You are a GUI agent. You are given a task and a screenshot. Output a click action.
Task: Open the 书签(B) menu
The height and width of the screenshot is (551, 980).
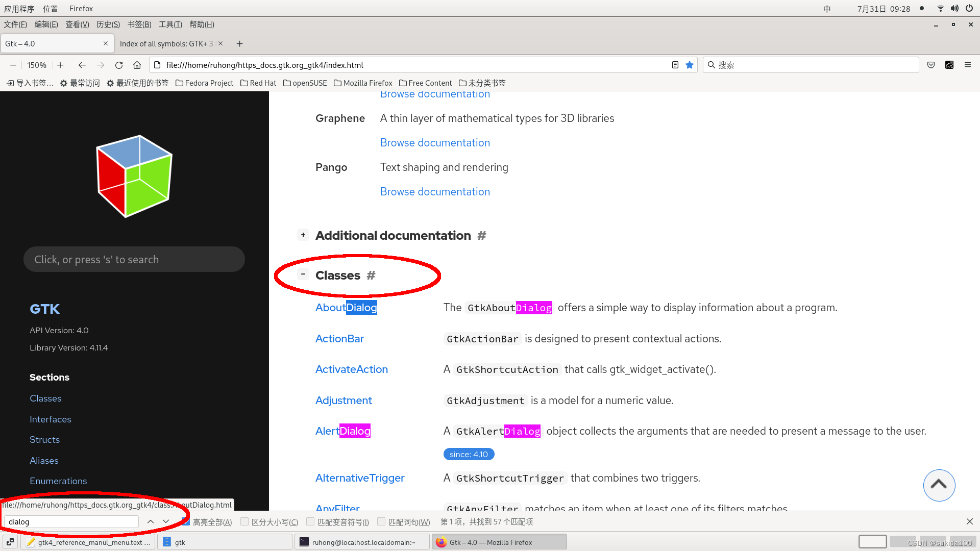[x=139, y=24]
